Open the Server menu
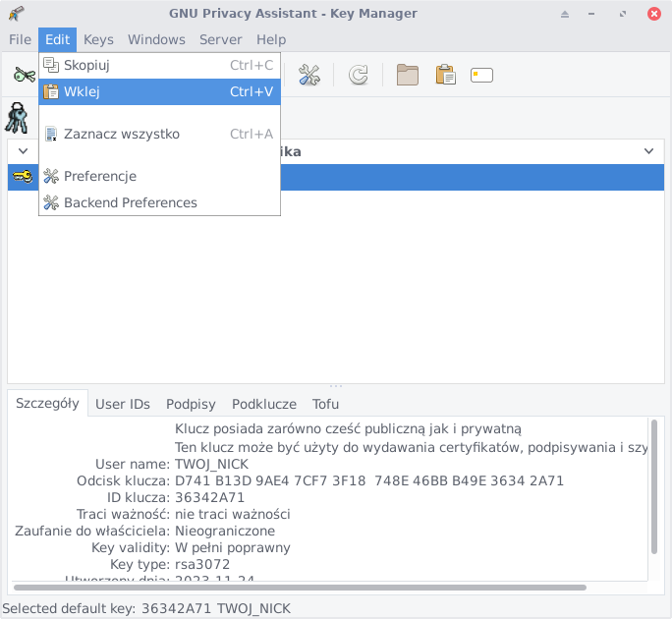672x619 pixels. click(x=220, y=39)
